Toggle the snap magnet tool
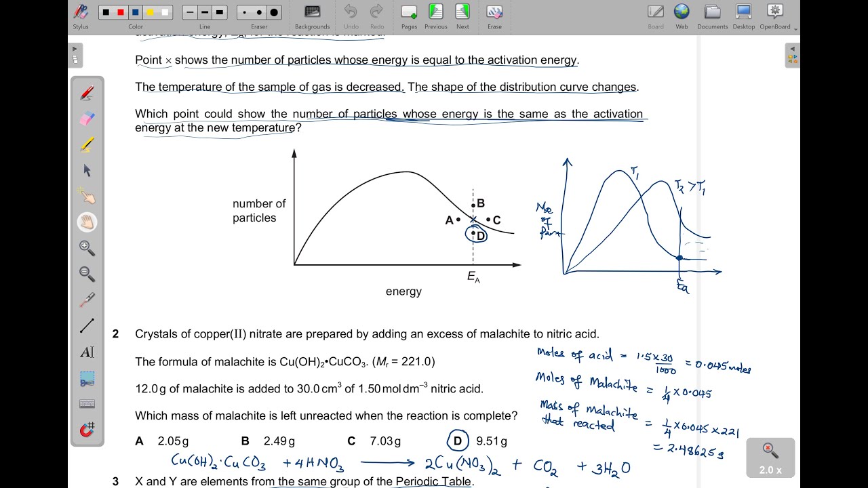Viewport: 868px width, 488px height. point(87,430)
